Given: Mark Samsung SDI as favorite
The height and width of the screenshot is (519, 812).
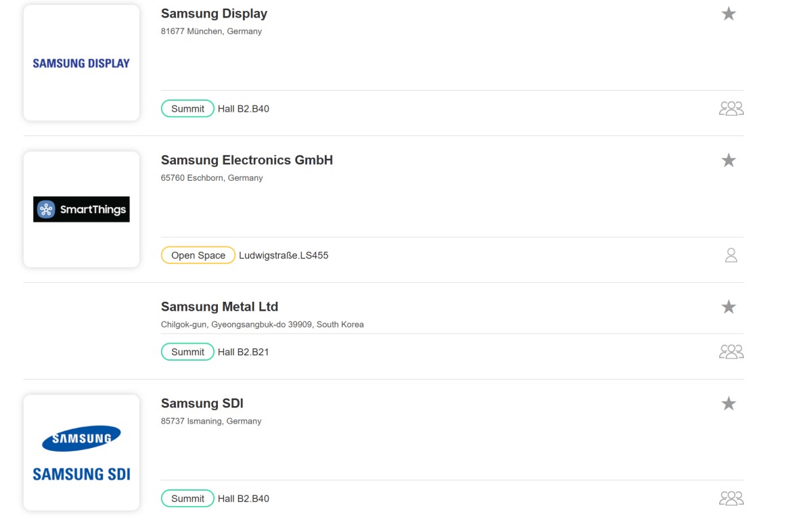Looking at the screenshot, I should (728, 404).
